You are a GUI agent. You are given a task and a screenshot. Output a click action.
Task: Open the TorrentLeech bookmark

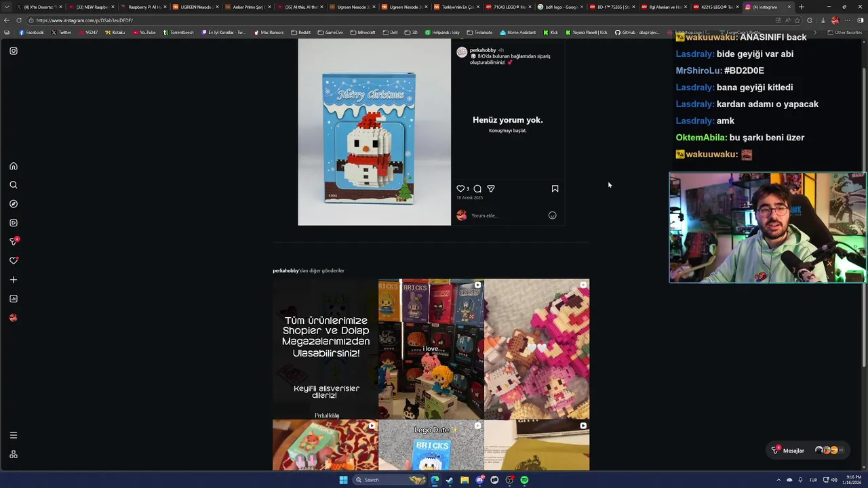(x=178, y=32)
